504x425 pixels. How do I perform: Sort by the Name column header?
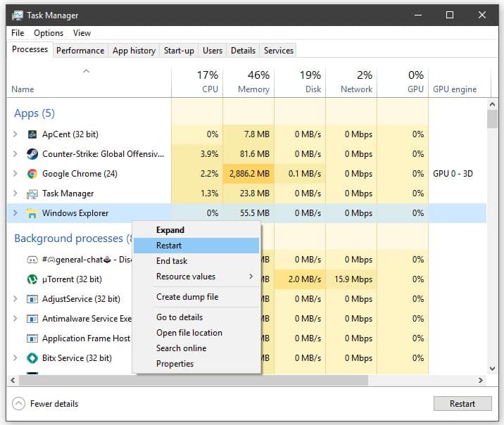pos(89,82)
